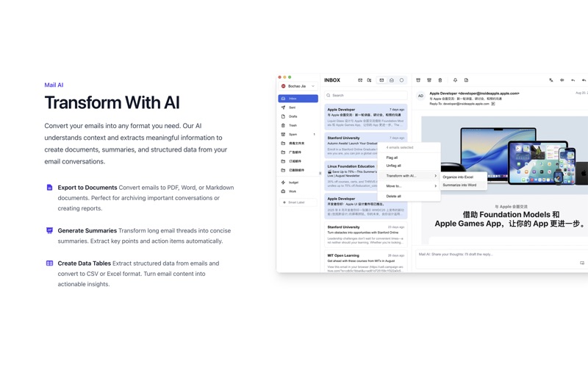The width and height of the screenshot is (588, 368).
Task: Open Apple Developer email from 7 days ago
Action: click(366, 117)
